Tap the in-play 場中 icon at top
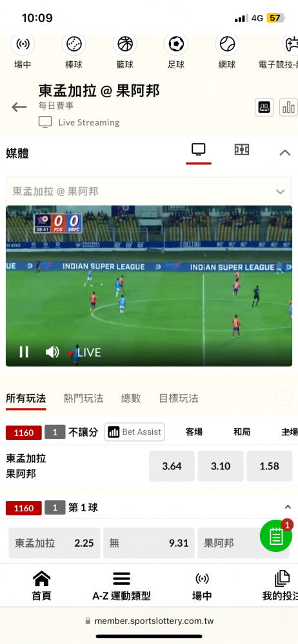The width and height of the screenshot is (298, 644). [x=23, y=44]
